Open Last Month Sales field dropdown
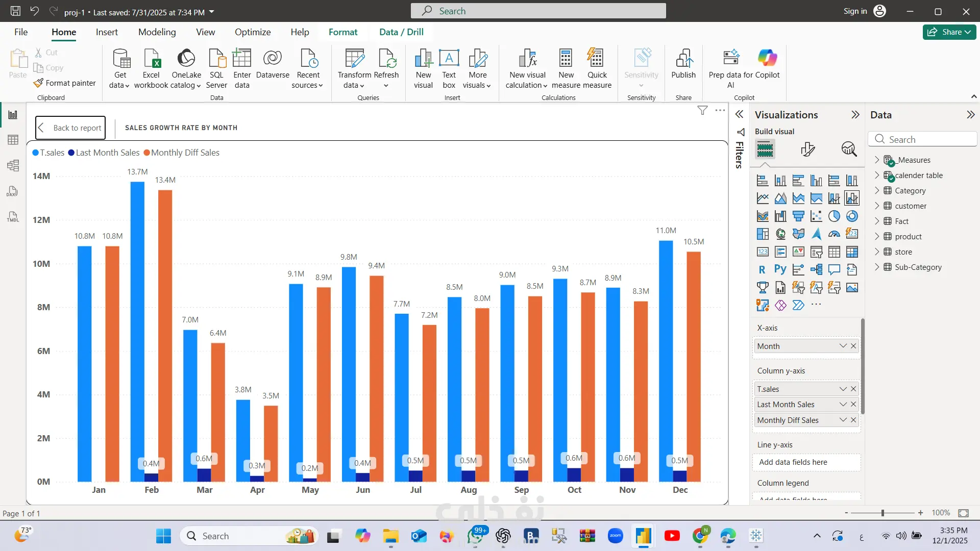The width and height of the screenshot is (980, 551). pos(843,404)
